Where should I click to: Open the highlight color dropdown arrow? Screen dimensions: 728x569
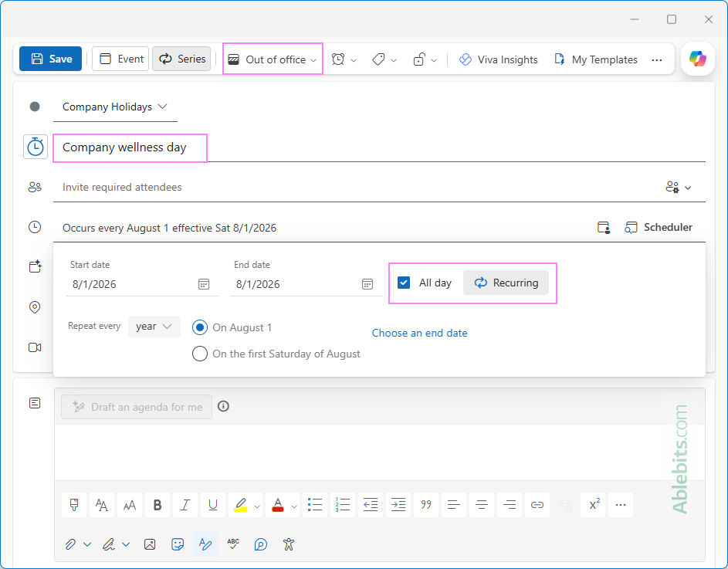257,506
